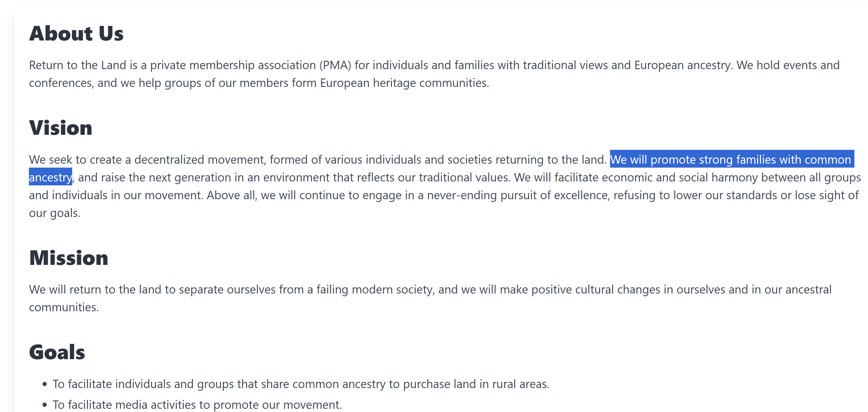The width and height of the screenshot is (868, 412).
Task: Click the word 'communities.' ending the Mission paragraph
Action: [x=64, y=307]
